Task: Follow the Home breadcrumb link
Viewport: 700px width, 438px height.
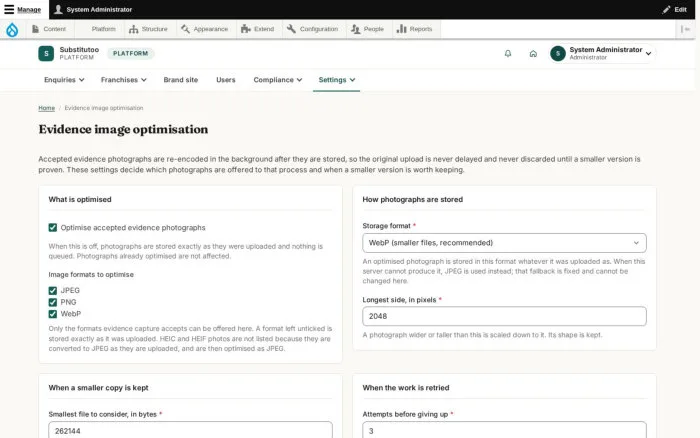Action: (46, 108)
